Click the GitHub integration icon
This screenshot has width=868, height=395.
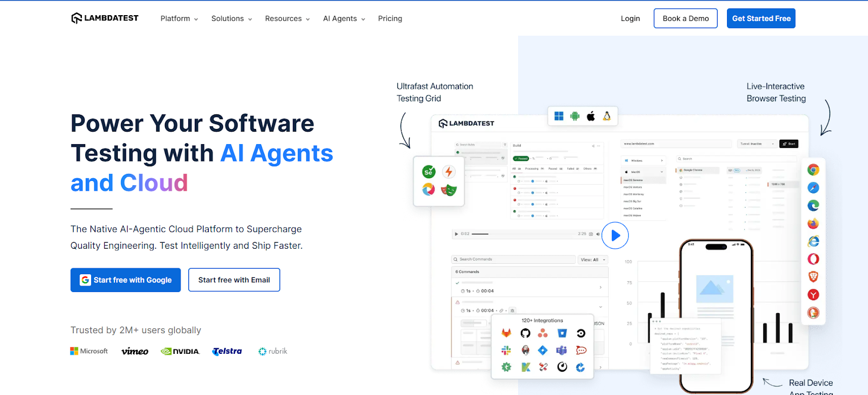(x=525, y=333)
